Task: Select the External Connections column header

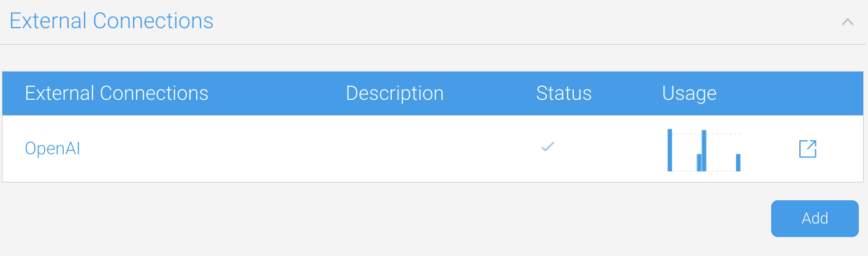Action: (x=116, y=93)
